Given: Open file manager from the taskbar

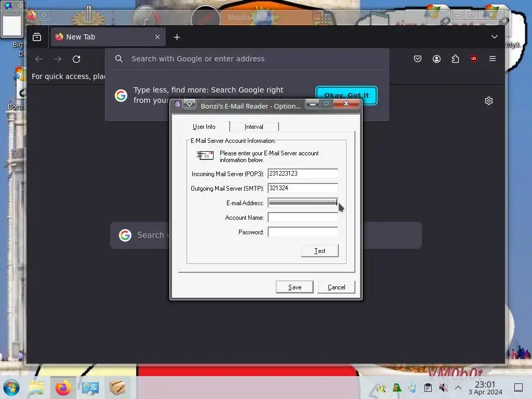Looking at the screenshot, I should (36, 388).
